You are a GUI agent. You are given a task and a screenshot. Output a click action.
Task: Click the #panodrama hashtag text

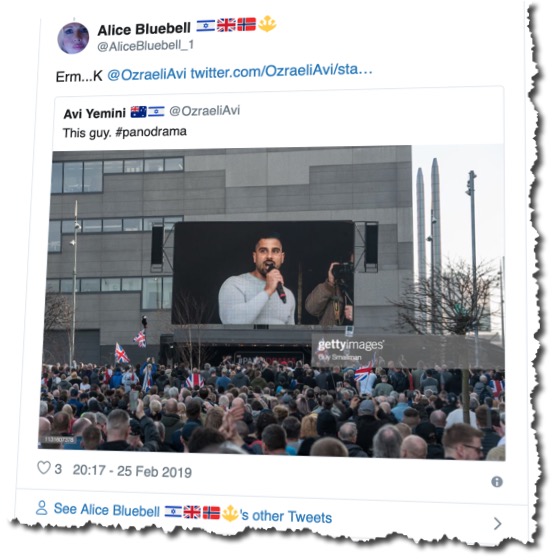[151, 132]
